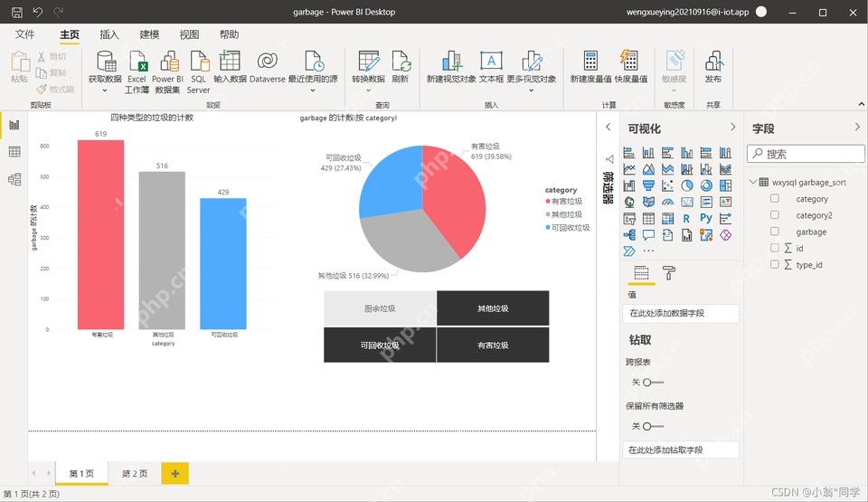Insert a clustered column chart visual

pyautogui.click(x=687, y=152)
